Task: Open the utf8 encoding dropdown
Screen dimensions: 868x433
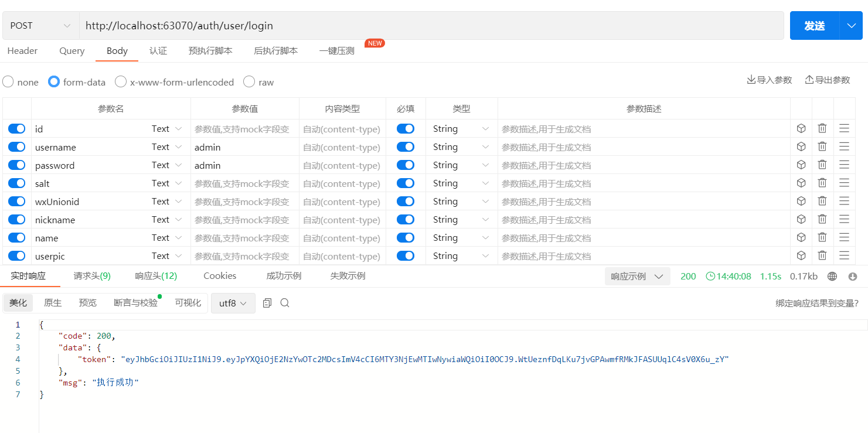Action: [x=233, y=303]
